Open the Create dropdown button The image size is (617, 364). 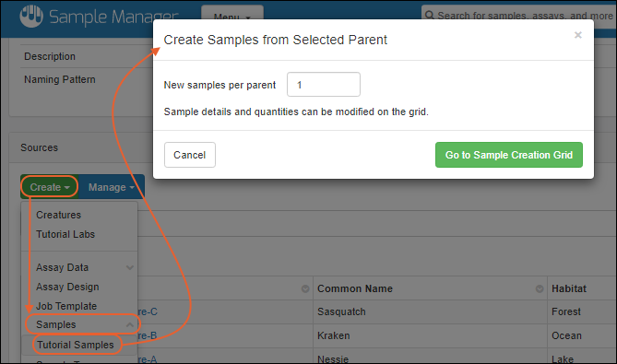coord(50,187)
